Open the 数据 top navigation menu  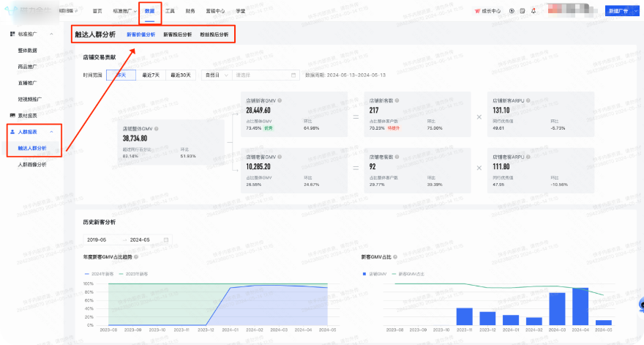(149, 12)
